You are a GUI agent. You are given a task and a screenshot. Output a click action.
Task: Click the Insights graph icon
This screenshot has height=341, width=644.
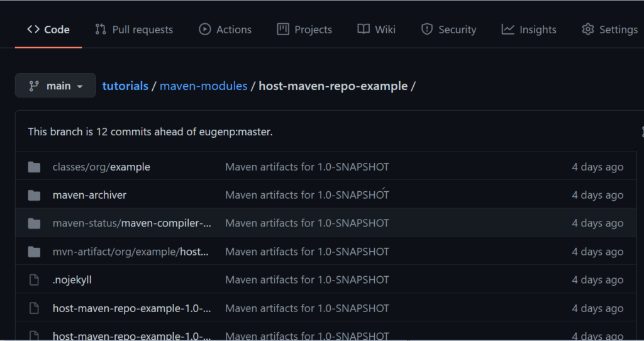(x=508, y=29)
